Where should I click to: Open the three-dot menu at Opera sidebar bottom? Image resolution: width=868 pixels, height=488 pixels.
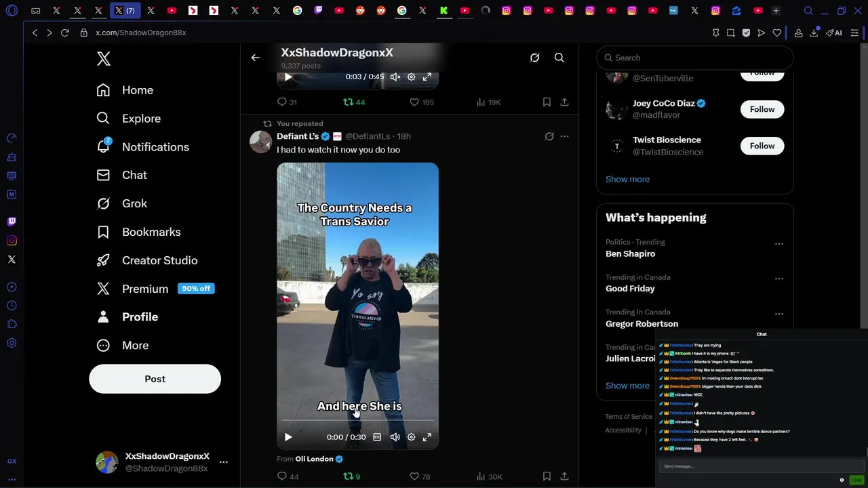pyautogui.click(x=12, y=479)
